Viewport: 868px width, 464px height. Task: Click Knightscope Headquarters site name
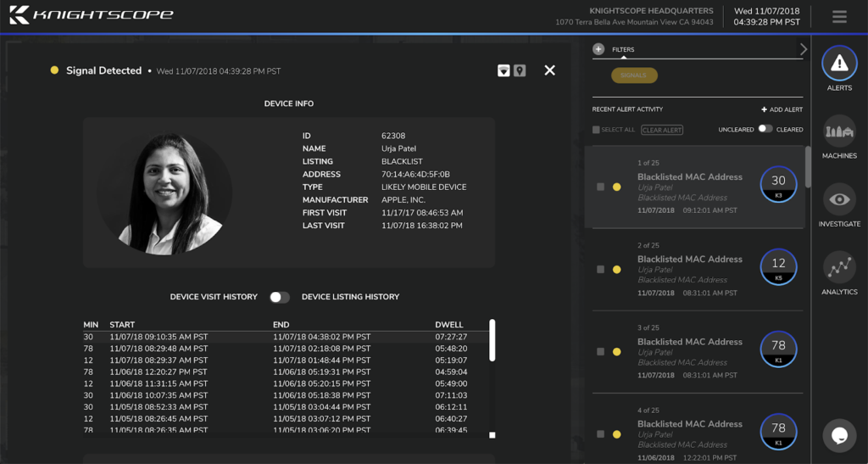652,10
